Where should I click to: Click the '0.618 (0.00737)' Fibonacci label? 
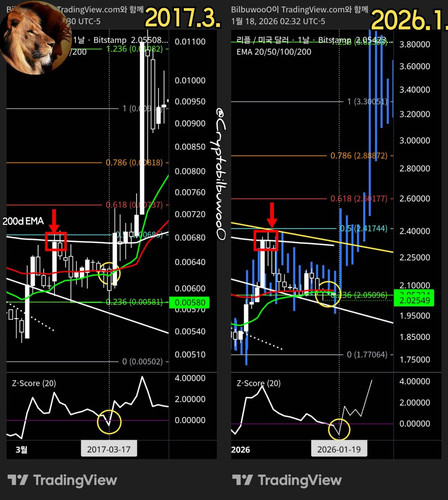[134, 205]
